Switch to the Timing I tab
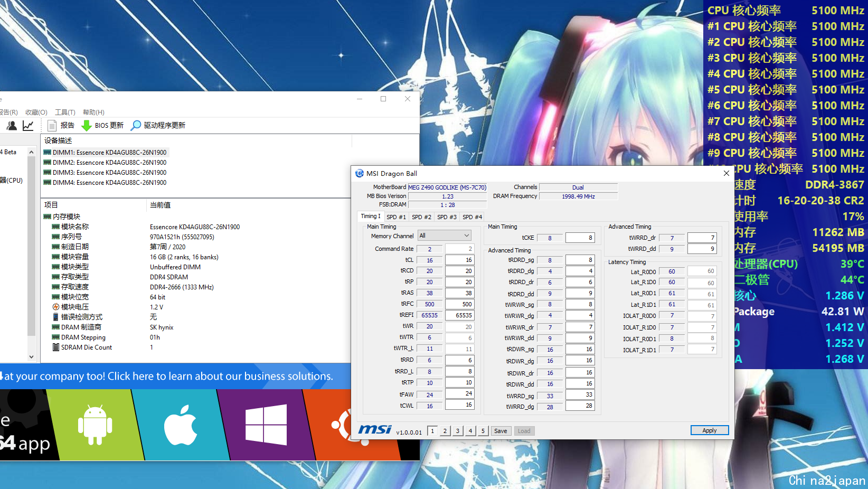 pos(371,217)
